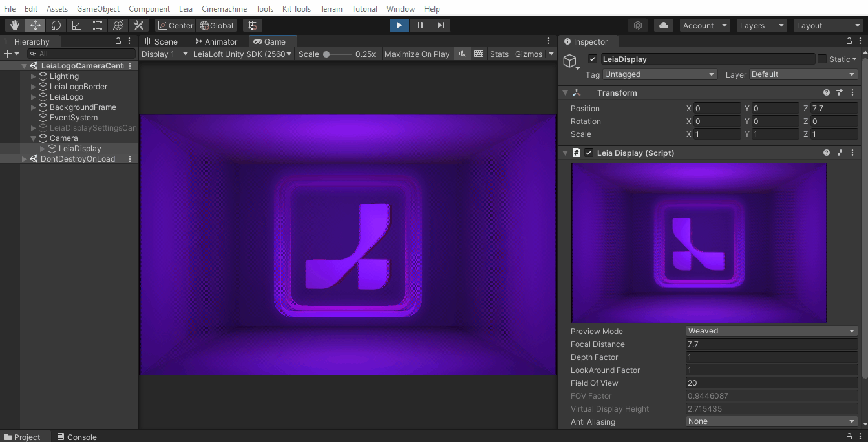
Task: Select the Rect tool
Action: coord(98,25)
